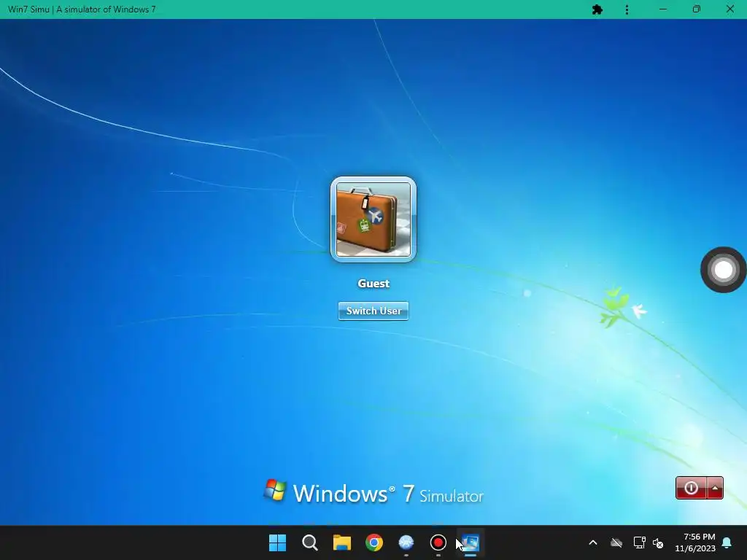Launch Google Chrome from taskbar
The width and height of the screenshot is (747, 560).
pos(374,542)
